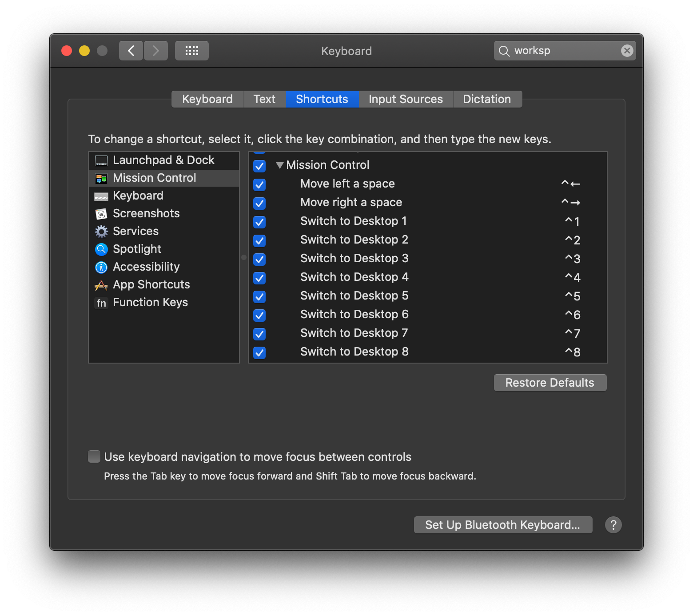This screenshot has width=693, height=616.
Task: Select the Move right a space row
Action: [427, 203]
